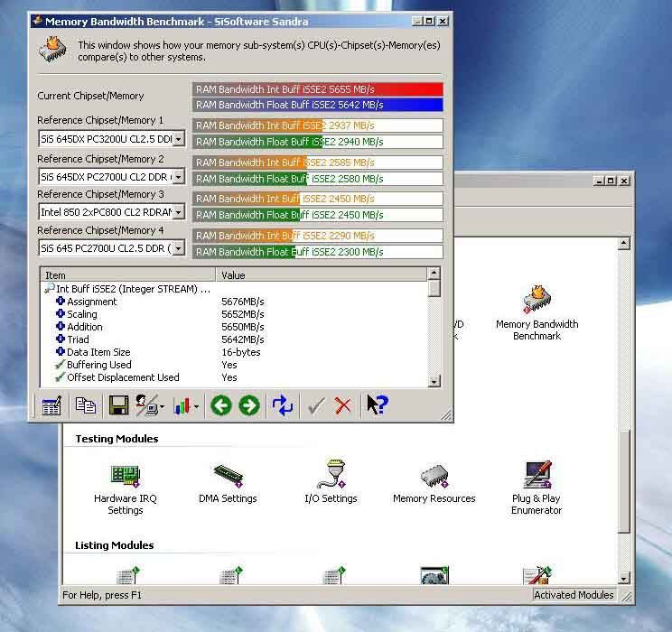Screen dimensions: 672x632
Task: Click the calculator/options toolbar icon
Action: pos(51,405)
